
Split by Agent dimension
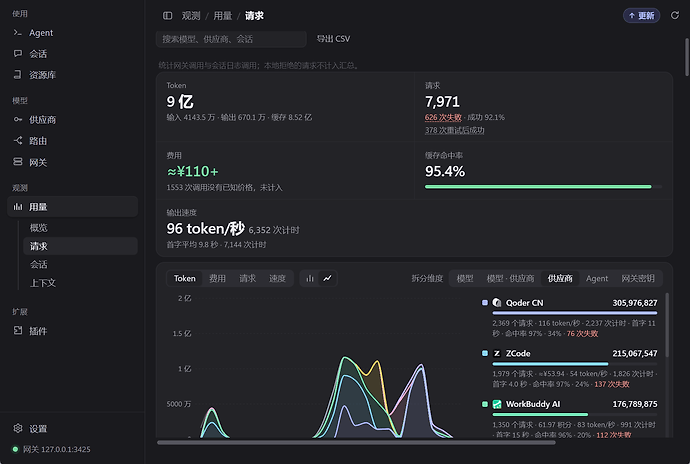[597, 278]
